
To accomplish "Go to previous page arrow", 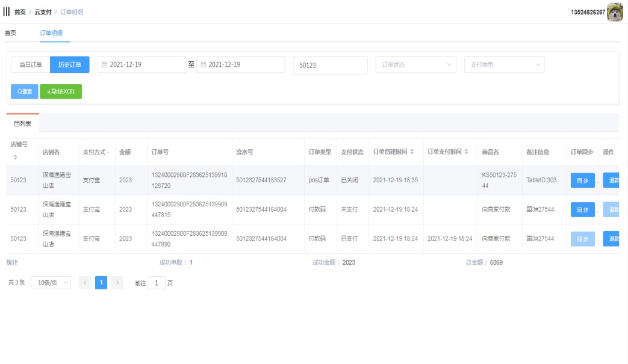I will point(85,283).
